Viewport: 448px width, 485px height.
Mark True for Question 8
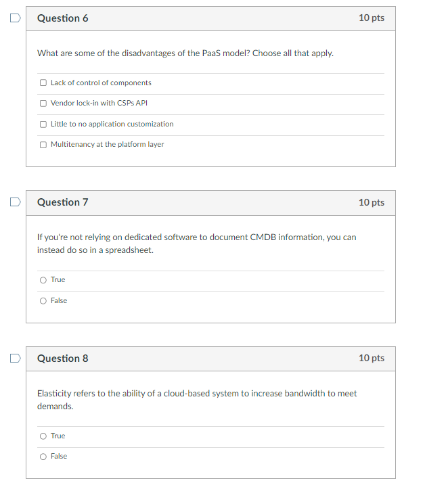43,436
